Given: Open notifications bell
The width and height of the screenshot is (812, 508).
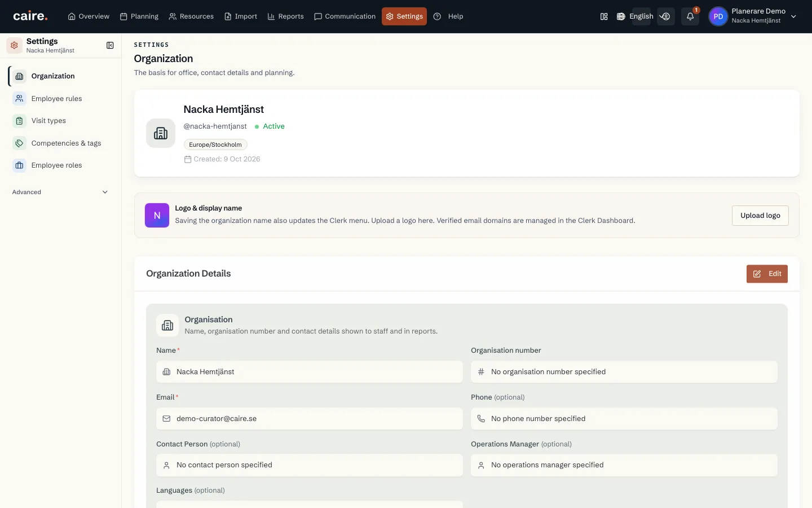Looking at the screenshot, I should click(690, 16).
